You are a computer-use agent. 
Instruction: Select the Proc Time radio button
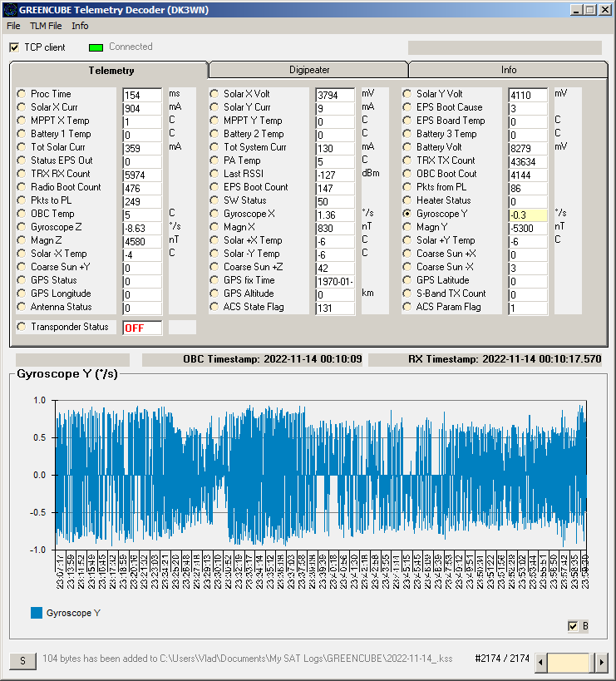click(22, 94)
